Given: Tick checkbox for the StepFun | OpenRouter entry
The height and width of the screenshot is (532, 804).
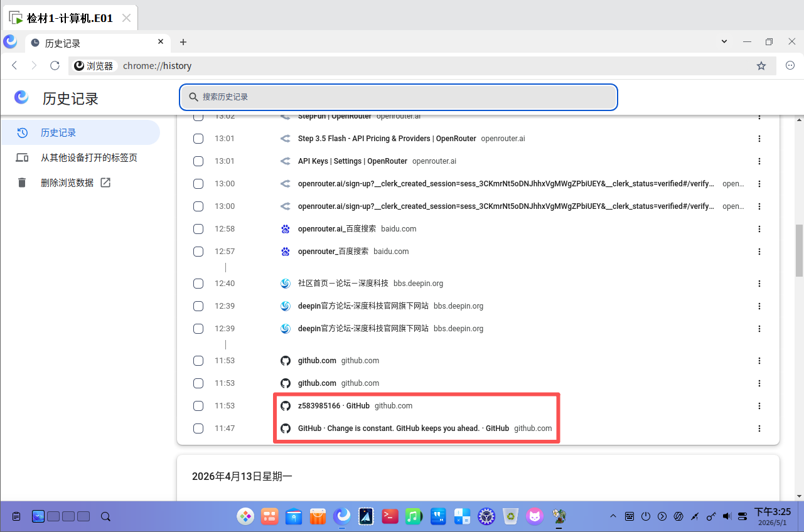Looking at the screenshot, I should [x=198, y=117].
